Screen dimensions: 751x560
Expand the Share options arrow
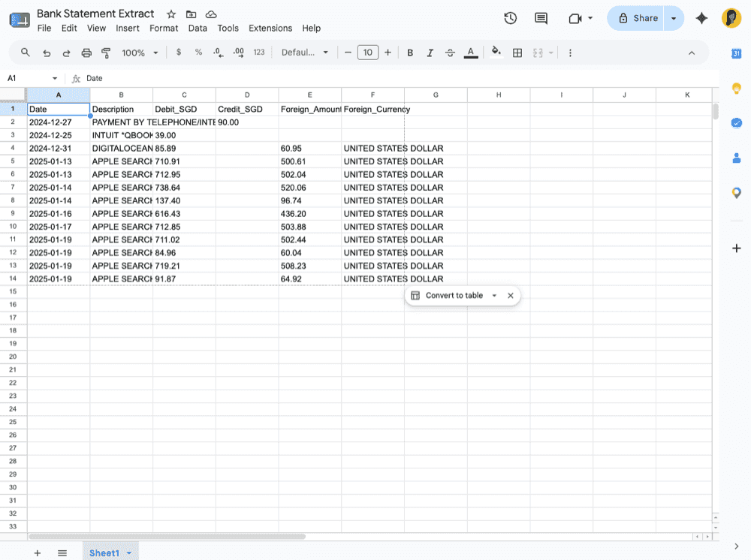point(674,18)
